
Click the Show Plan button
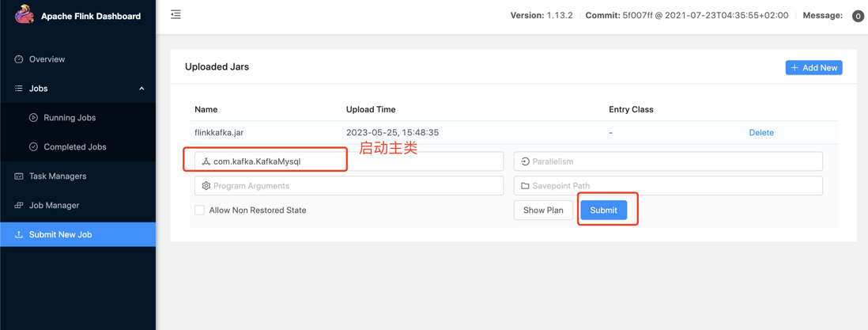click(543, 211)
